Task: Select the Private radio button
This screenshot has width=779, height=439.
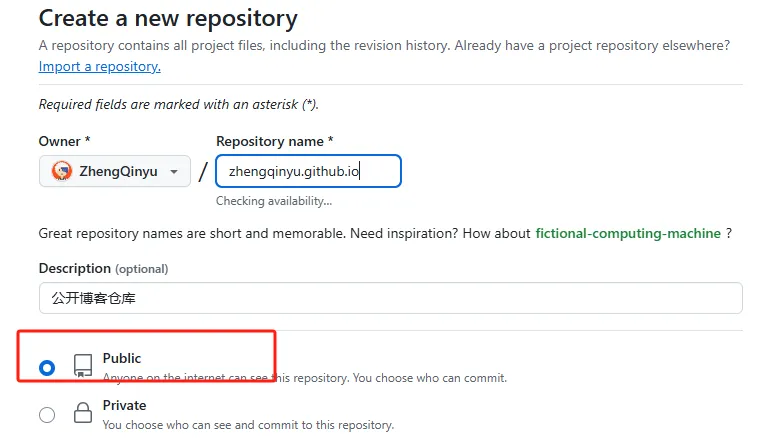Action: pyautogui.click(x=47, y=415)
